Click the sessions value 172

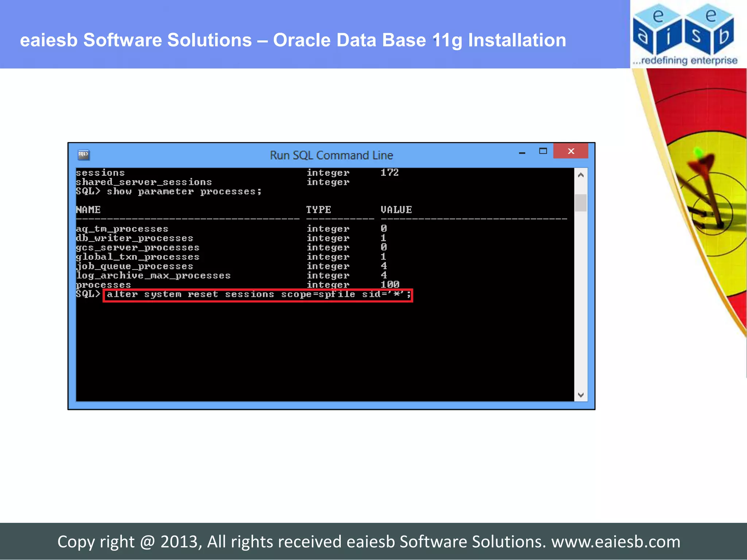click(390, 172)
